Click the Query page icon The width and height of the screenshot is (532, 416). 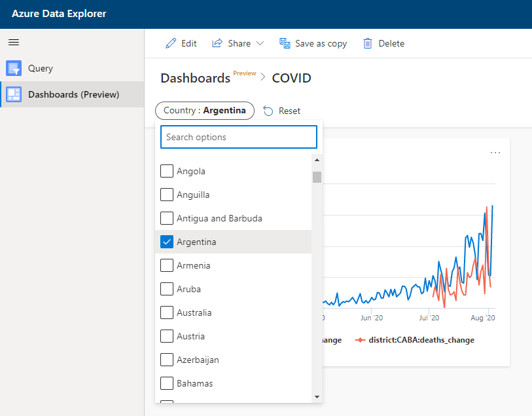(14, 68)
